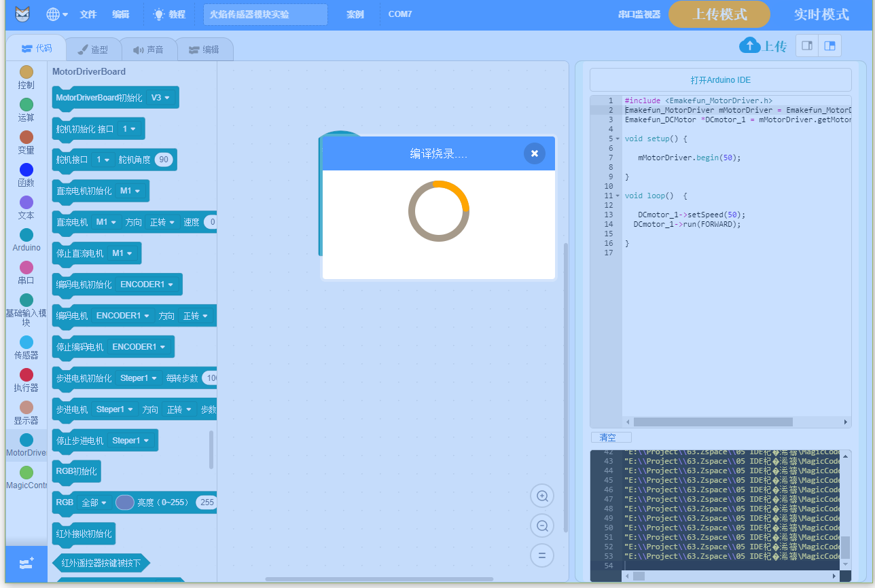Open the V3 dropdown in MotorDriverBoard初始化
875x588 pixels.
click(160, 98)
